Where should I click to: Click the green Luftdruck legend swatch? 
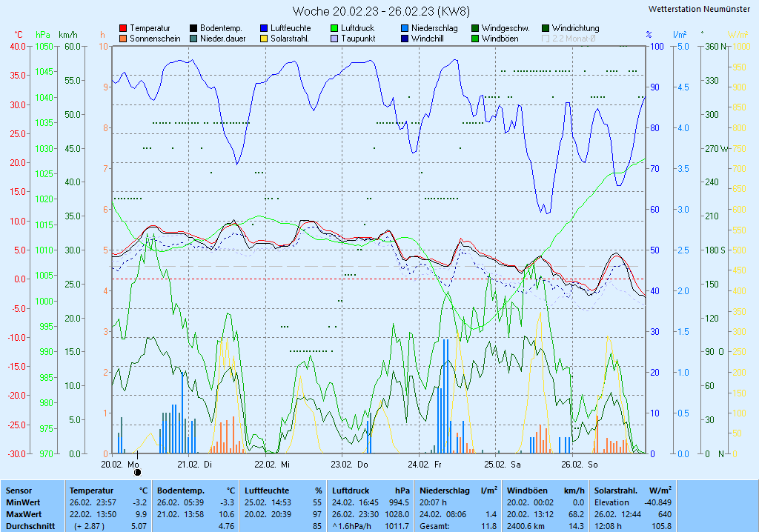pos(334,29)
